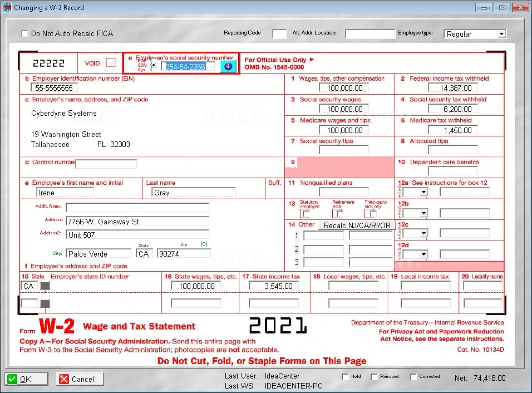The height and width of the screenshot is (393, 532).
Task: Open the "..." state lookup next to CA
Action: [x=45, y=286]
